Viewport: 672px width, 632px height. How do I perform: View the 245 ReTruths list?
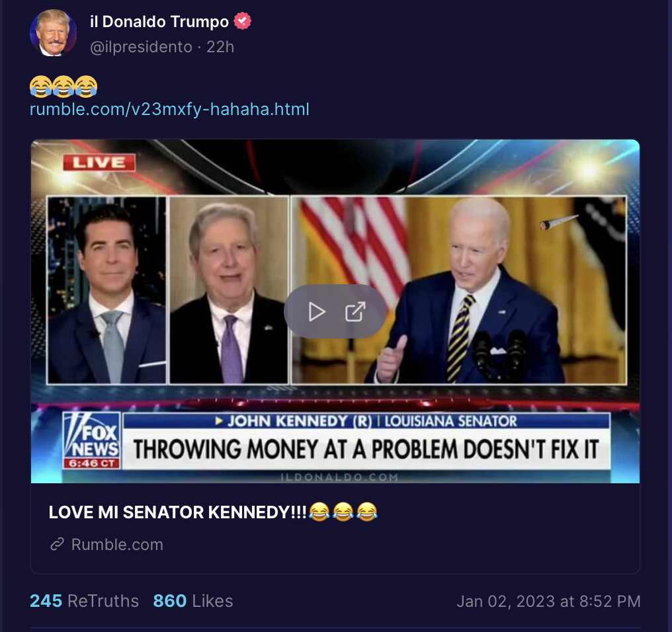84,601
